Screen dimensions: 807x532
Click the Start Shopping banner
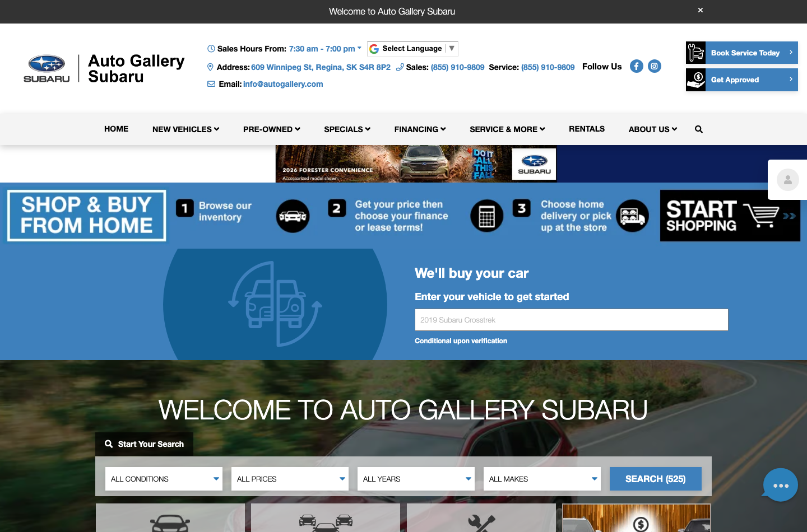coord(730,216)
